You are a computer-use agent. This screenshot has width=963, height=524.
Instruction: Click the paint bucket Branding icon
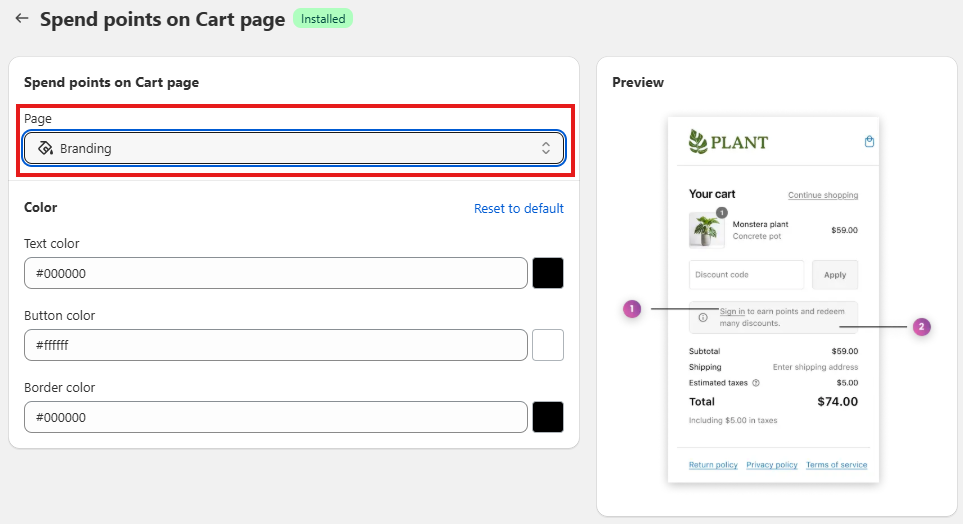[x=44, y=148]
